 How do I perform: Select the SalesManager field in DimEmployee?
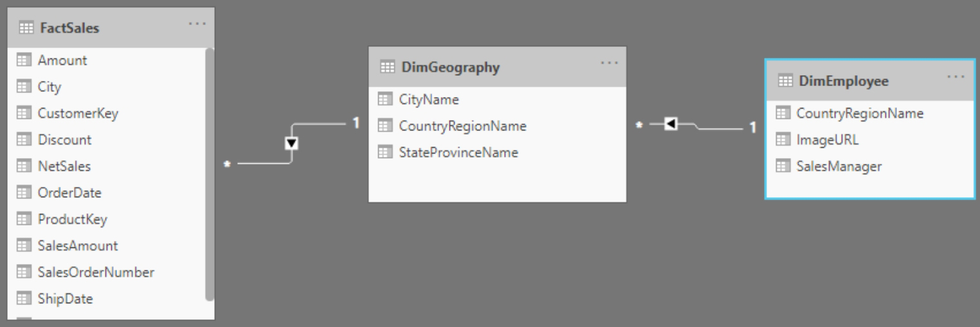click(839, 166)
